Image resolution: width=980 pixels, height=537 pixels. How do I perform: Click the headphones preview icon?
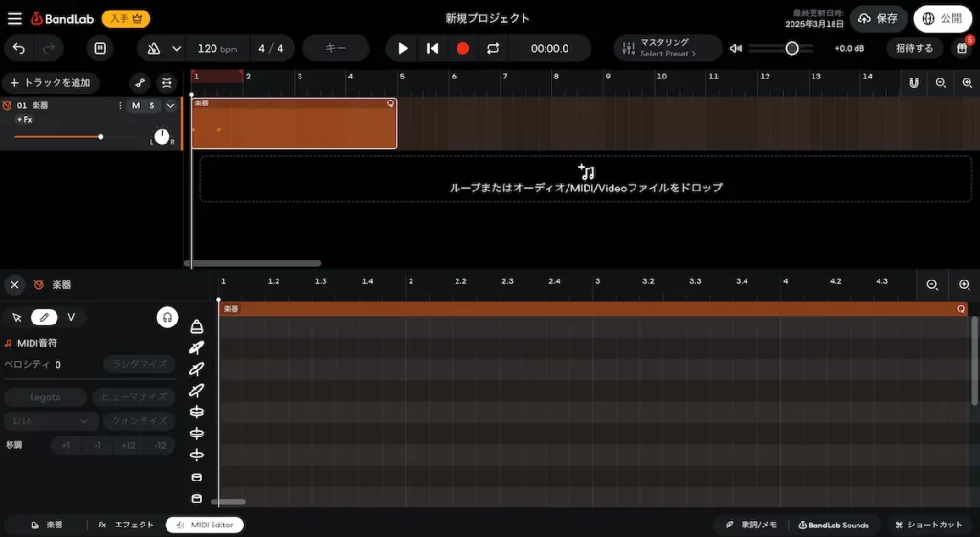pos(167,317)
